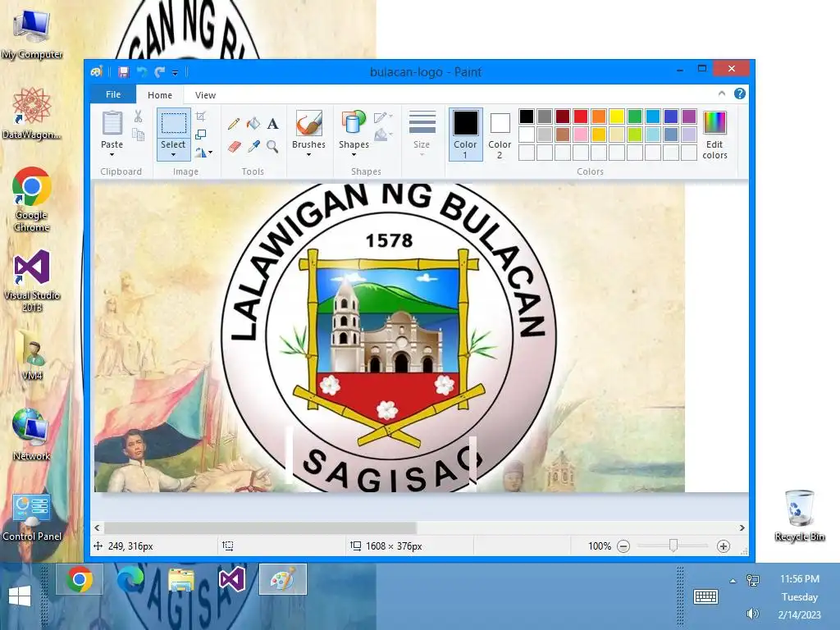Click the Crop icon in Image group
Screen dimensions: 840x630
[201, 116]
